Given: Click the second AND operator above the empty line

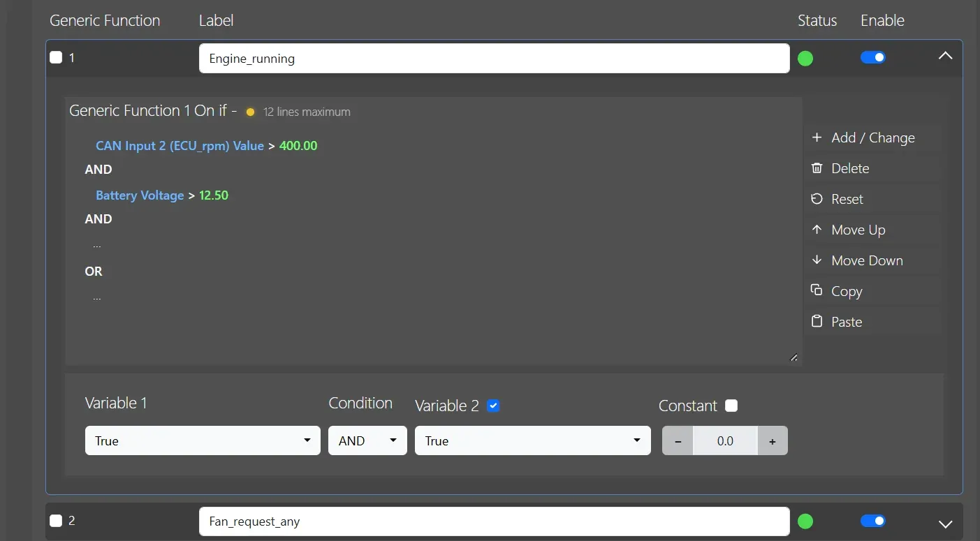Looking at the screenshot, I should (x=98, y=219).
